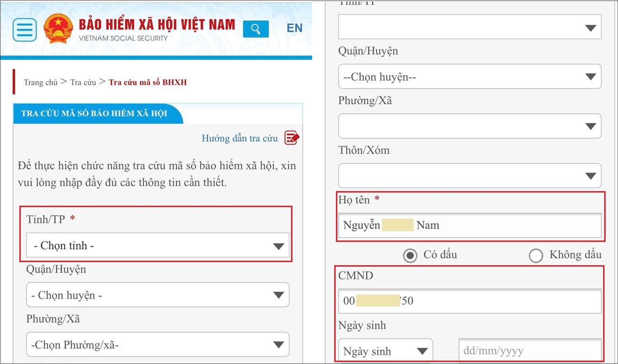The width and height of the screenshot is (618, 364).
Task: Select the Không dấu radio button
Action: (x=536, y=255)
